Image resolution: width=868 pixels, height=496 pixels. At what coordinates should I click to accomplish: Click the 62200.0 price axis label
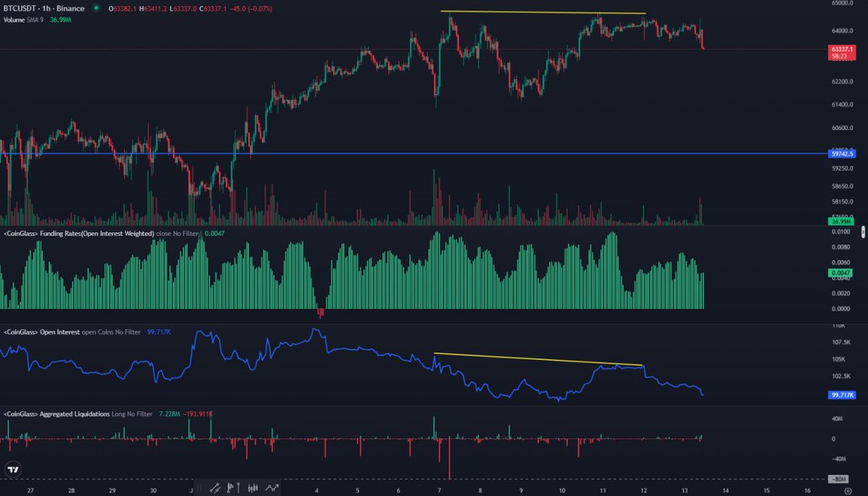[x=841, y=82]
